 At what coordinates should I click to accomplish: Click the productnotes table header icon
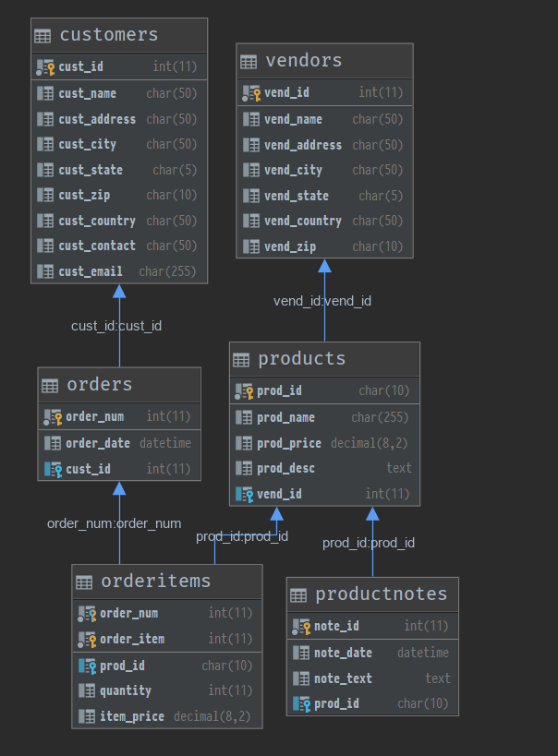point(298,595)
